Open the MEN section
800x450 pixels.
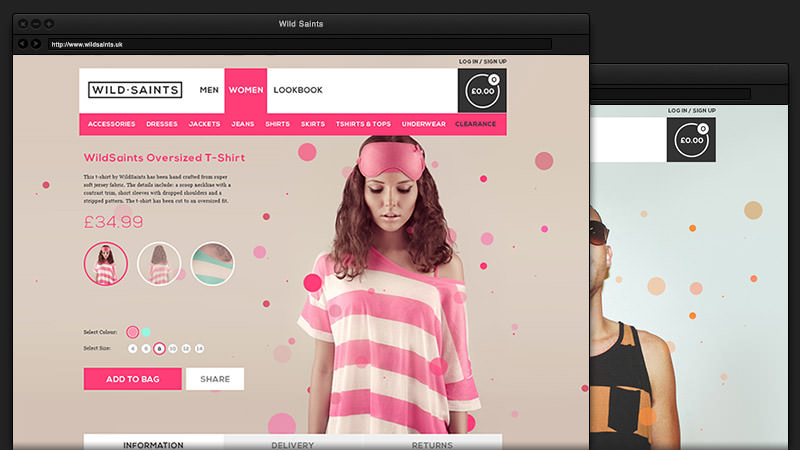(x=209, y=90)
